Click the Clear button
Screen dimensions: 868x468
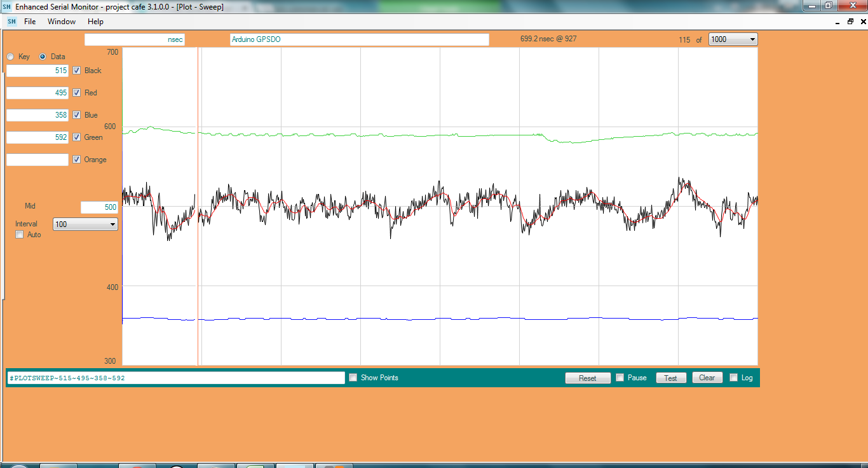coord(707,378)
